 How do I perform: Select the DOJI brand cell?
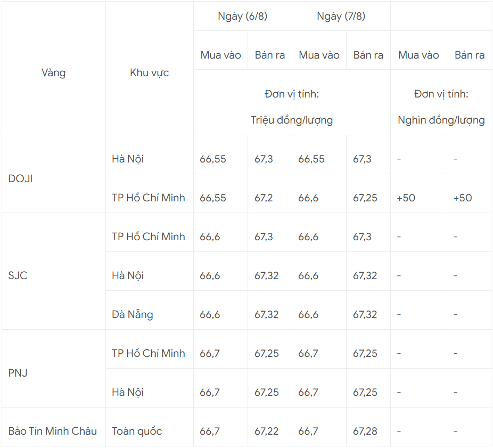pyautogui.click(x=21, y=179)
